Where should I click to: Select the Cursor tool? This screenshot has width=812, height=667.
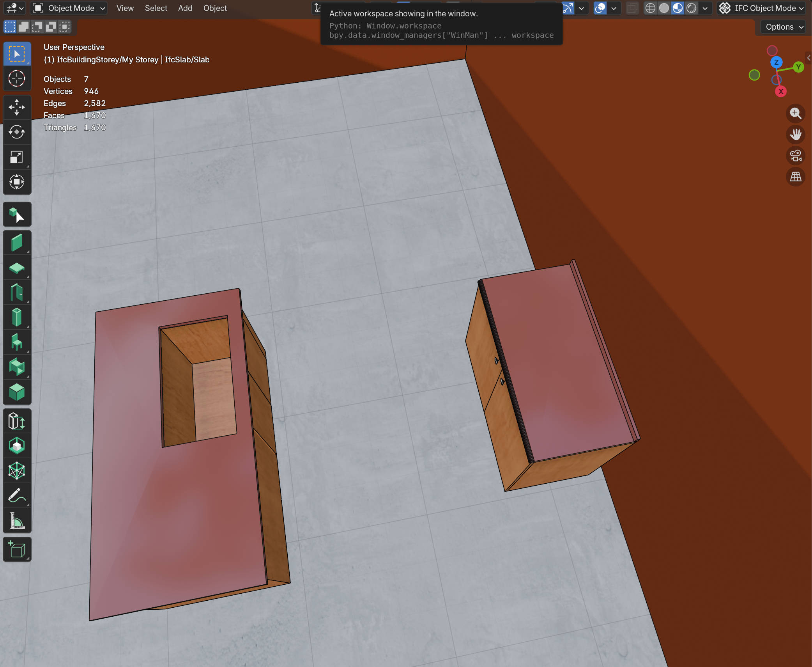(17, 79)
